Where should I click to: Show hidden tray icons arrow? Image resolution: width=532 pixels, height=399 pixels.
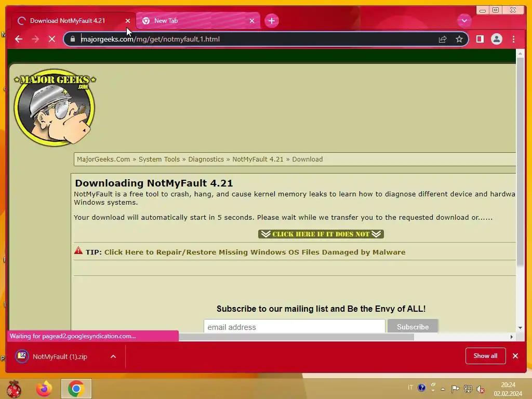click(443, 389)
